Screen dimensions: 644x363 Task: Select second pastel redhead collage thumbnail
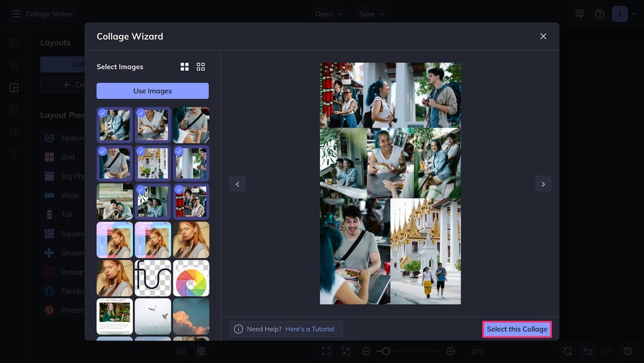[153, 239]
